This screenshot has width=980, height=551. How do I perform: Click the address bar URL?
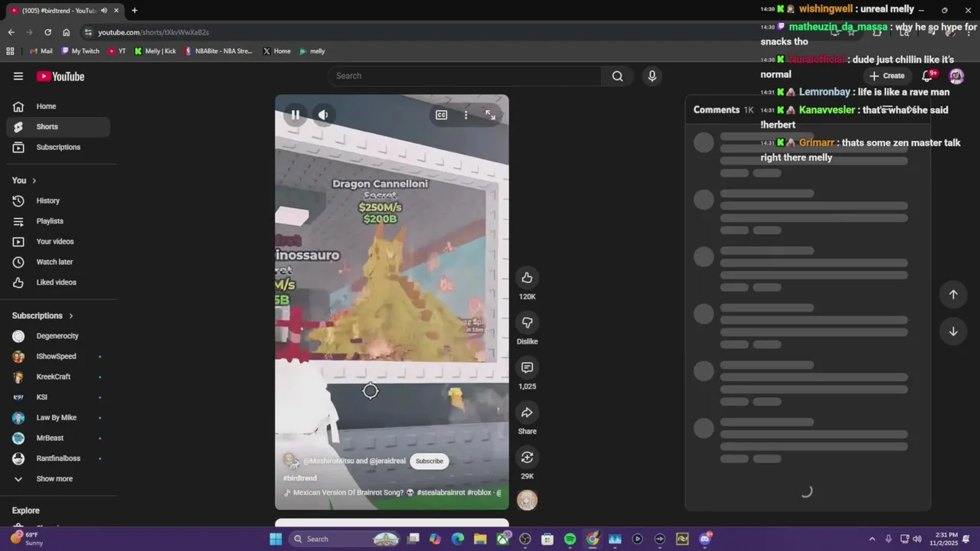coord(153,32)
